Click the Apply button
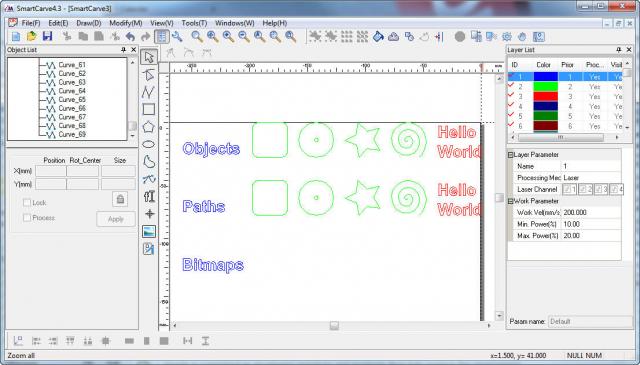 point(116,219)
